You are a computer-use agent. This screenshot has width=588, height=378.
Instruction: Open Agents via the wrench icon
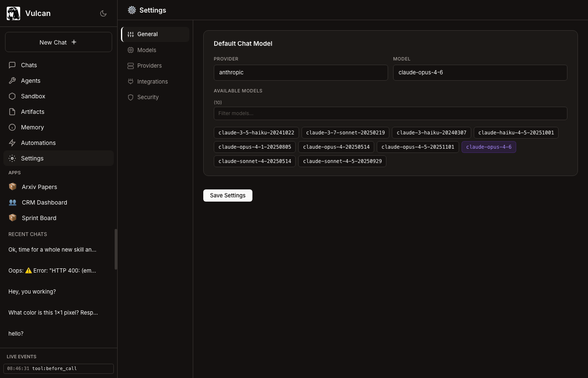click(x=12, y=81)
